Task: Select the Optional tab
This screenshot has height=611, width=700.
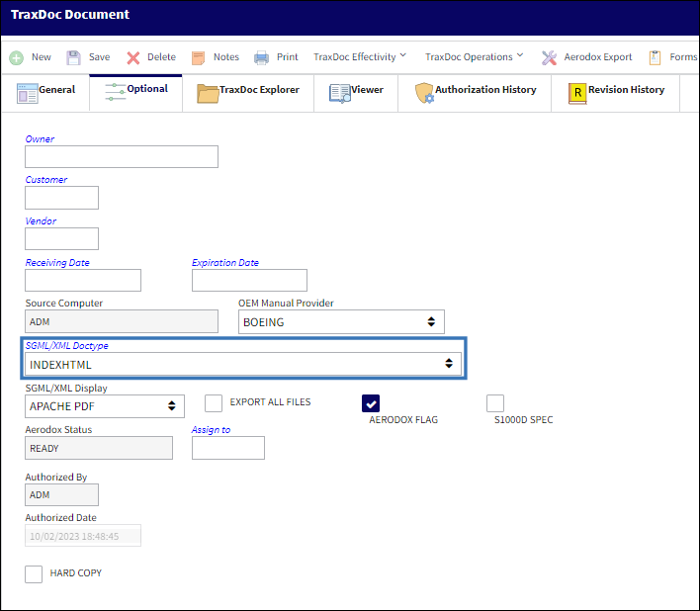Action: tap(136, 93)
